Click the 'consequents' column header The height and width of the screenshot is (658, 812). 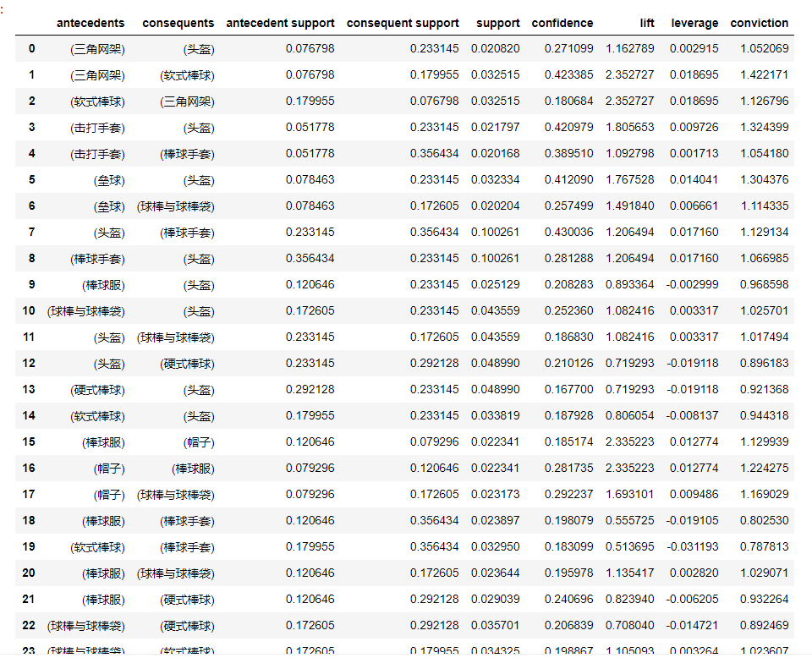pos(178,24)
